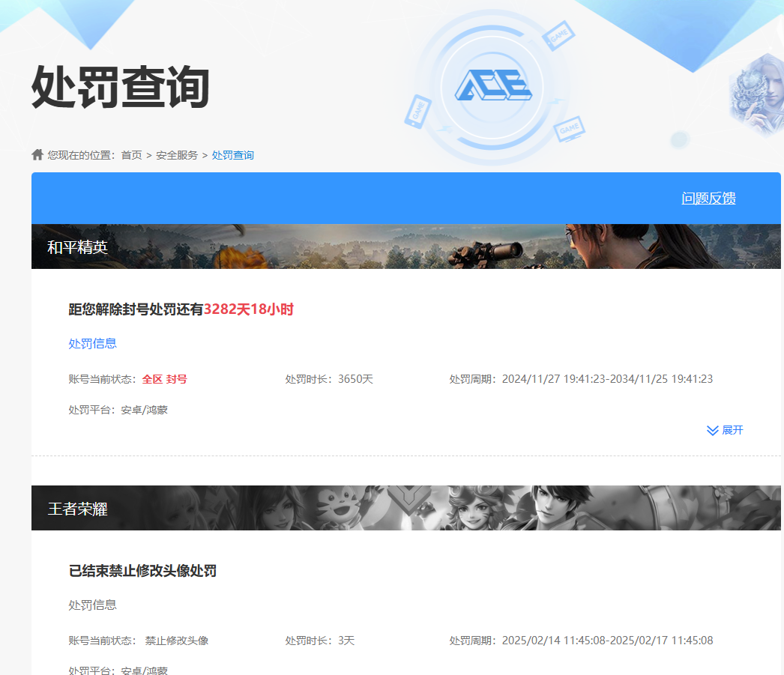784x675 pixels.
Task: Click the 全区 封号 account status text
Action: pos(164,379)
